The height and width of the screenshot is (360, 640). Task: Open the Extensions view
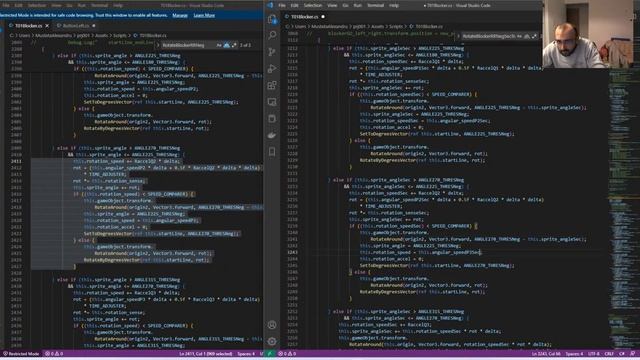pyautogui.click(x=272, y=85)
